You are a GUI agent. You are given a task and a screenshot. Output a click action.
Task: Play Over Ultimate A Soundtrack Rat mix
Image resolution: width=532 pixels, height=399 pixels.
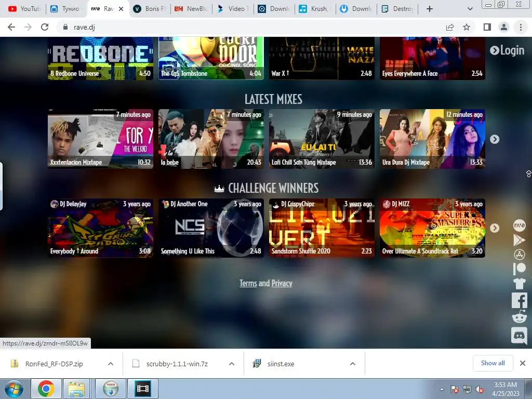pos(432,228)
